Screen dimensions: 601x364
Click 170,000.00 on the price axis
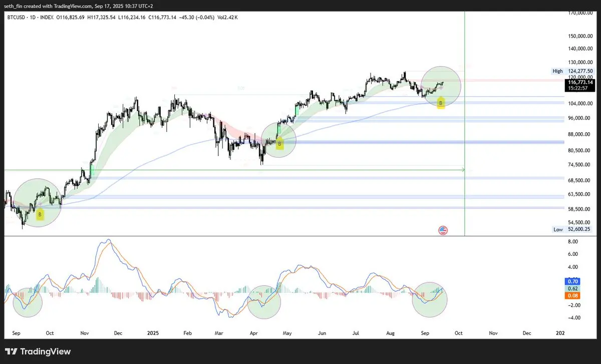[x=580, y=13]
